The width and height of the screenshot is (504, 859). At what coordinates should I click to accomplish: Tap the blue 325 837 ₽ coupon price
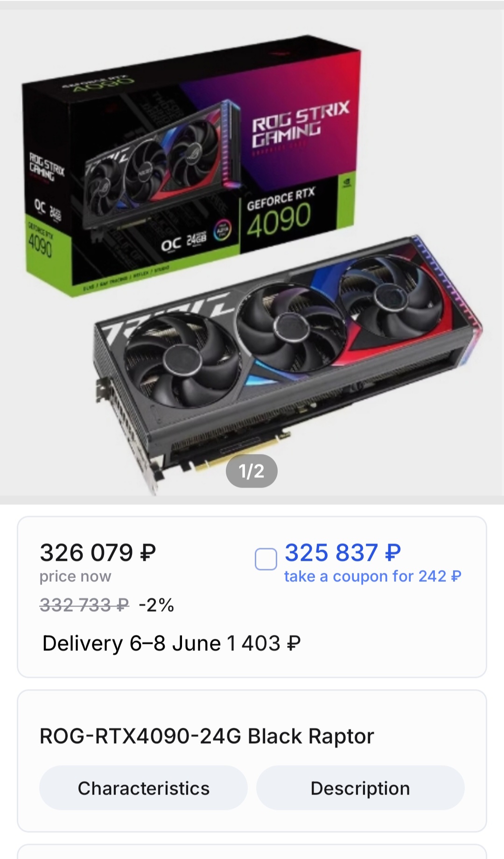[343, 552]
